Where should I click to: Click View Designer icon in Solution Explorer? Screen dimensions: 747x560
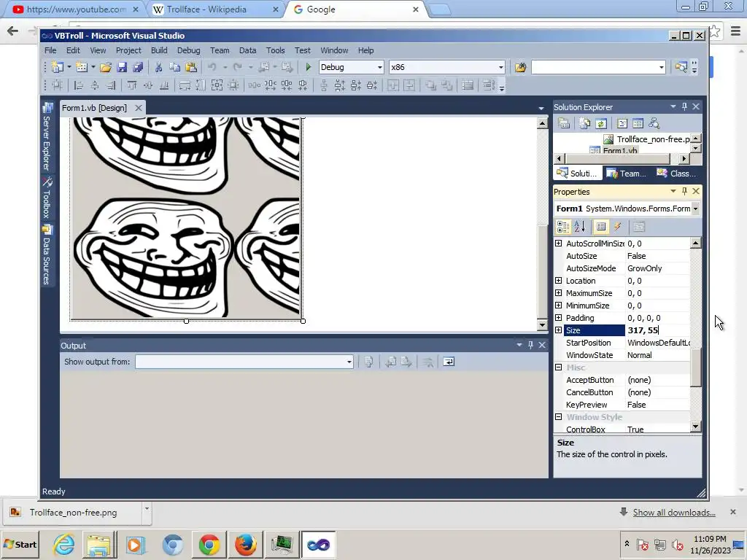click(638, 124)
